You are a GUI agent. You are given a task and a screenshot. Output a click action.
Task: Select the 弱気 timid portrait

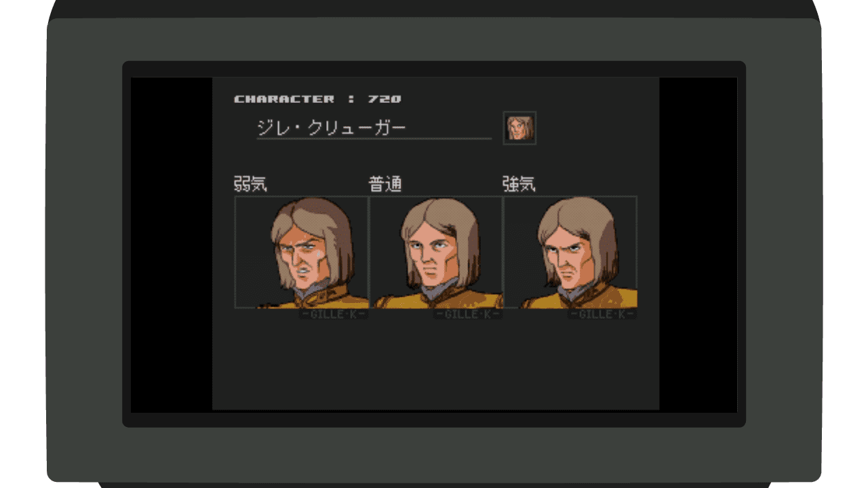tap(302, 252)
